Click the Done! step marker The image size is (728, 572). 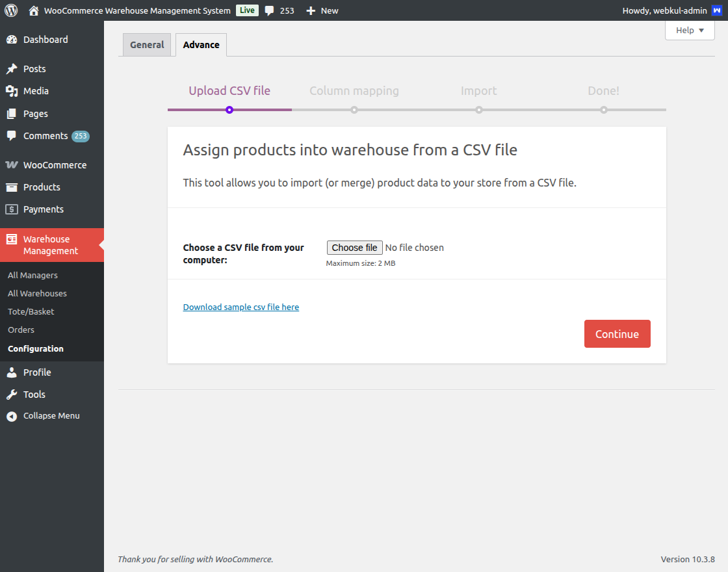604,110
